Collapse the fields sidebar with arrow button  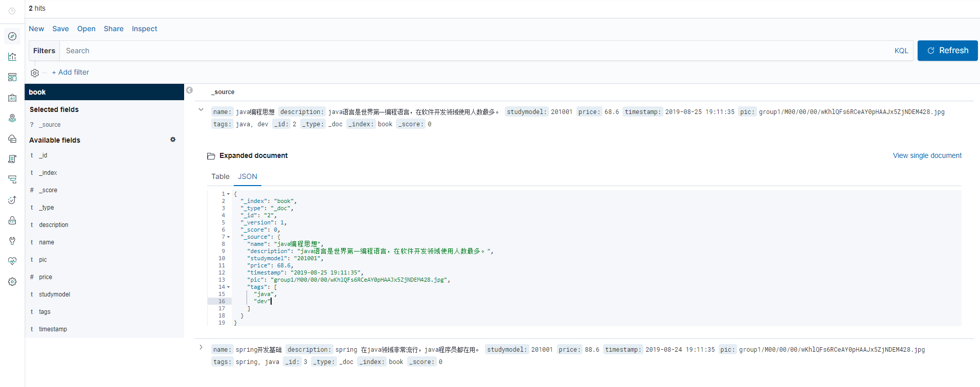(x=189, y=90)
